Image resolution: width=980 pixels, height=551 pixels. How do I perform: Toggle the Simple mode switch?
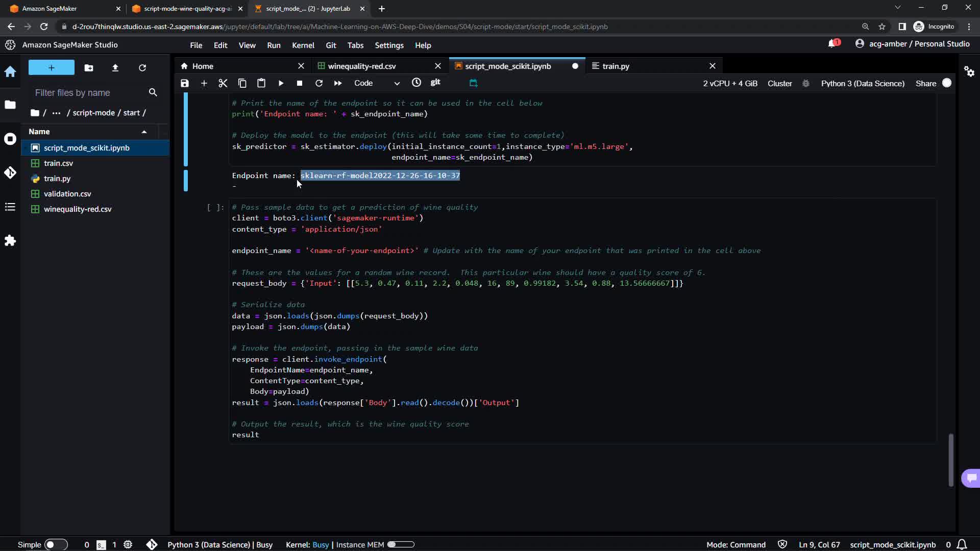(x=56, y=544)
